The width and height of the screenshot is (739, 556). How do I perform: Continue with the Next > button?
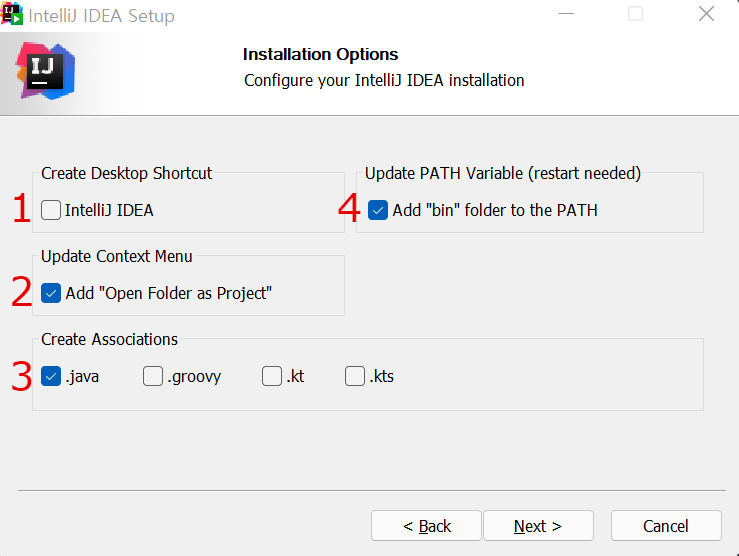coord(538,526)
